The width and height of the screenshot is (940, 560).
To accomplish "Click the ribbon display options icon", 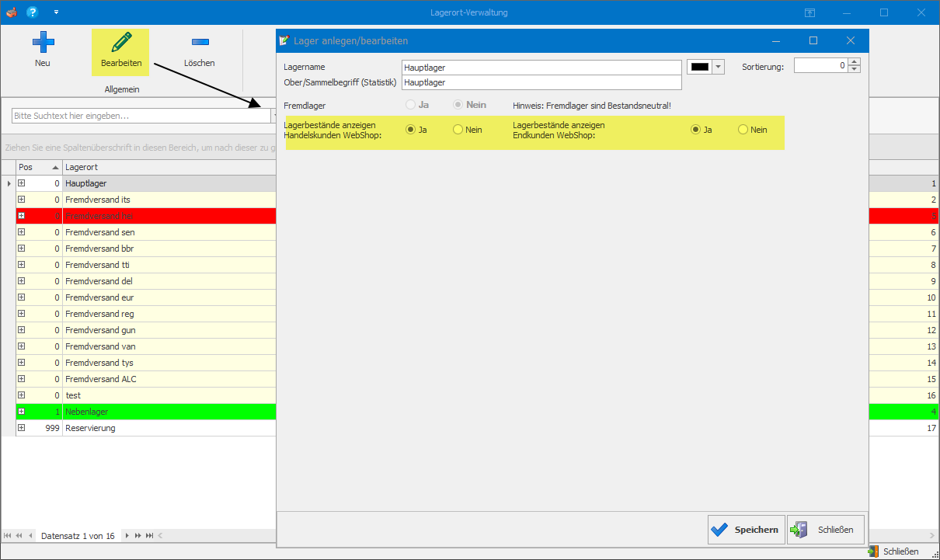I will 809,12.
